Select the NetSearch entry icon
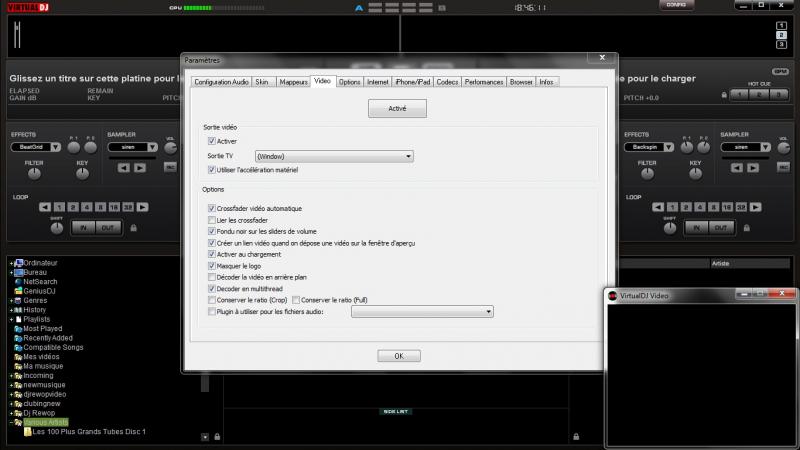800x450 pixels. pyautogui.click(x=18, y=282)
